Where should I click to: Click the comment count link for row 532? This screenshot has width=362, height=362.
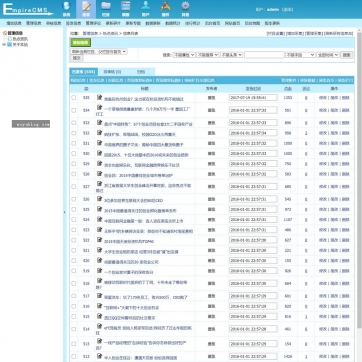[306, 133]
